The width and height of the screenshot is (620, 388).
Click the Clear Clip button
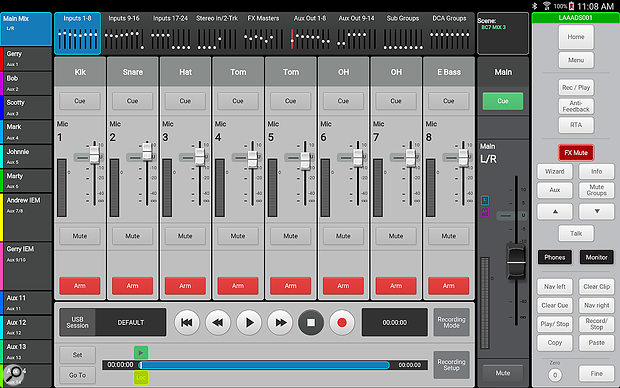597,287
